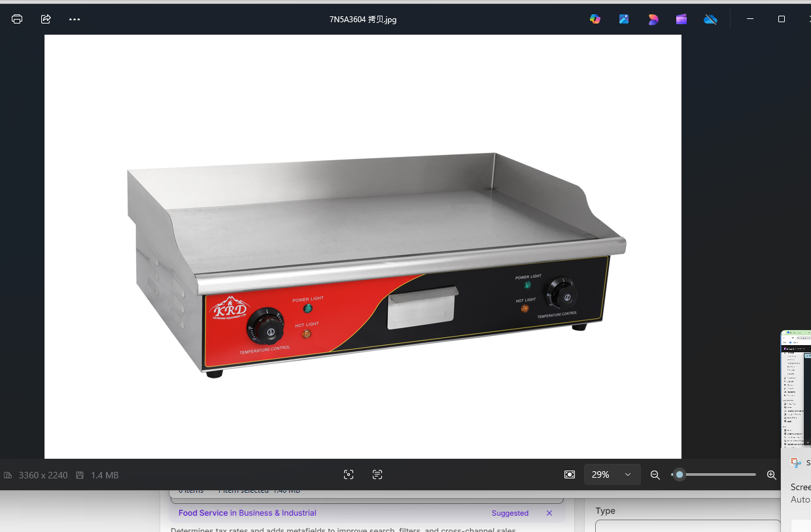Screen dimensions: 811x532
Task: Edit the image
Action: tap(623, 19)
